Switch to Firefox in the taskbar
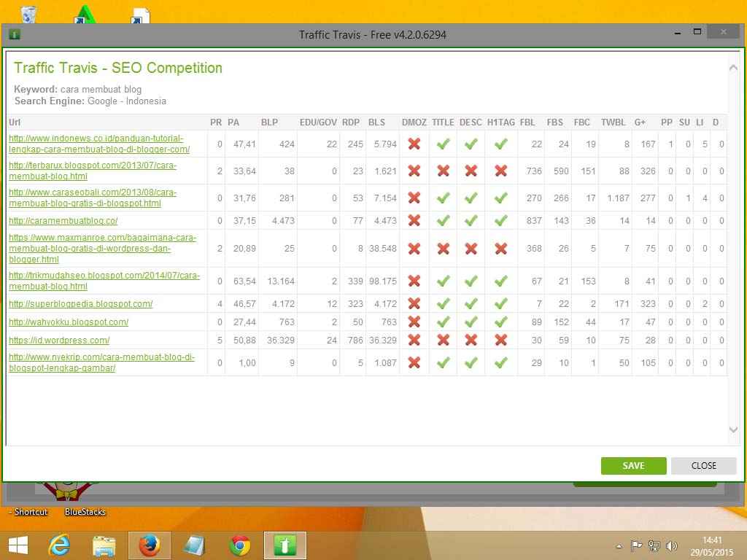Viewport: 747px width, 560px height. click(x=149, y=545)
